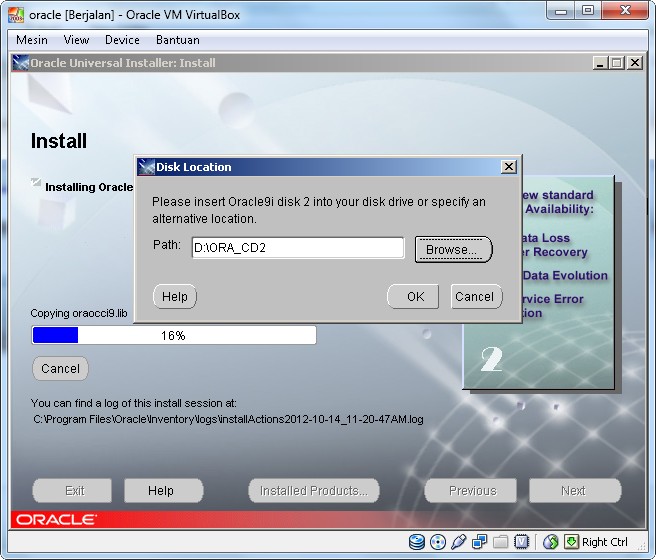
Task: Close the VirtualBox window
Action: point(625,11)
